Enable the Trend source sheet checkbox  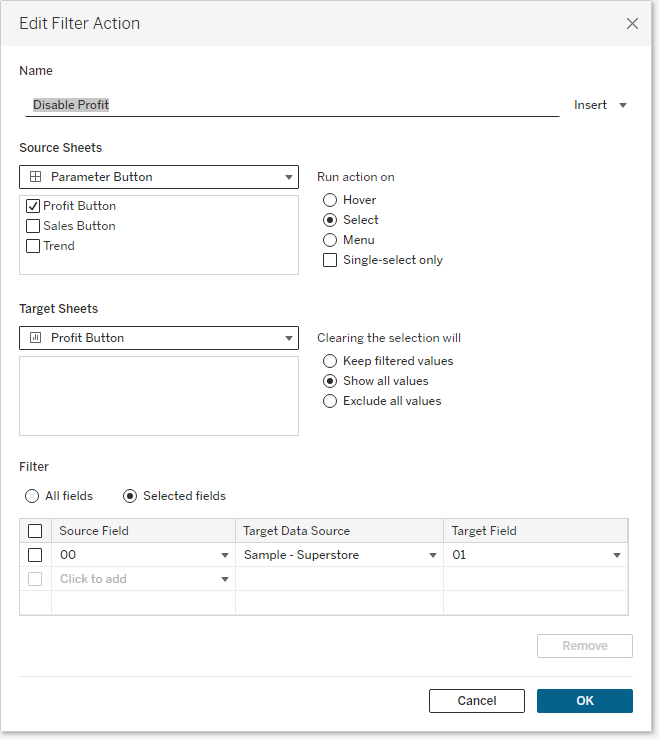pos(34,246)
